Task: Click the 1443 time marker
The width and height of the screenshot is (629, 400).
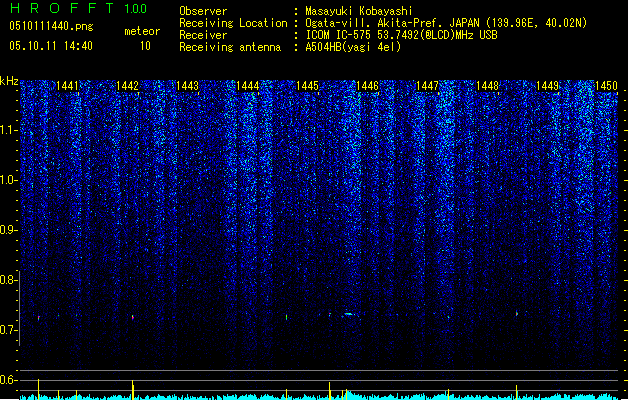Action: 187,86
